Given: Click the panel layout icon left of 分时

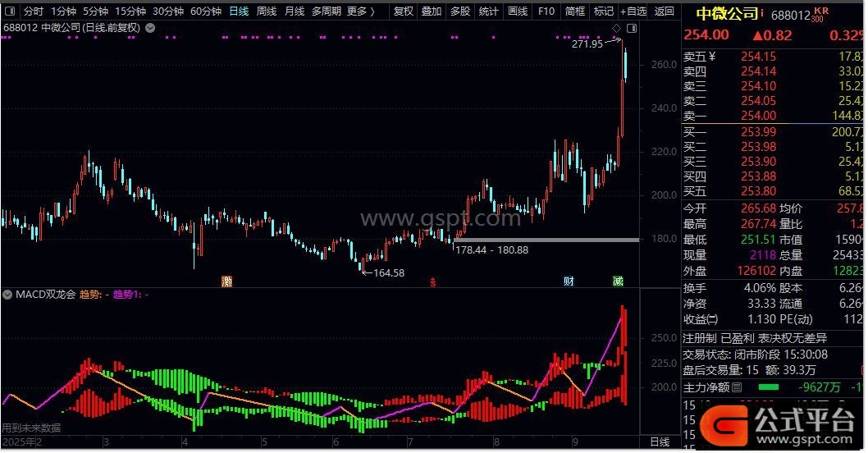Looking at the screenshot, I should (x=9, y=11).
